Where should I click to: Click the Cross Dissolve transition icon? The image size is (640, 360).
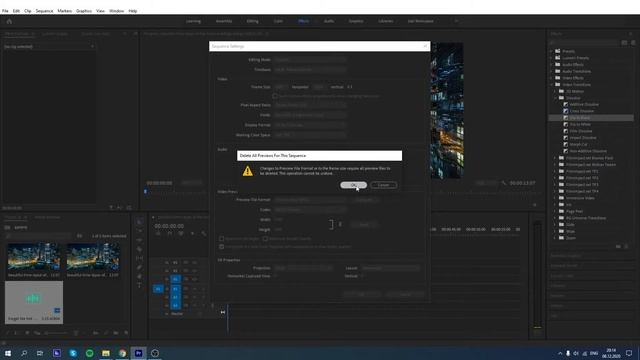(566, 111)
